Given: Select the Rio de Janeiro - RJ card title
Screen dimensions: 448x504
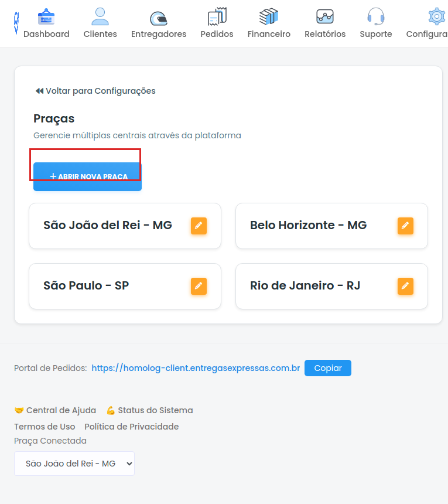Looking at the screenshot, I should (305, 286).
